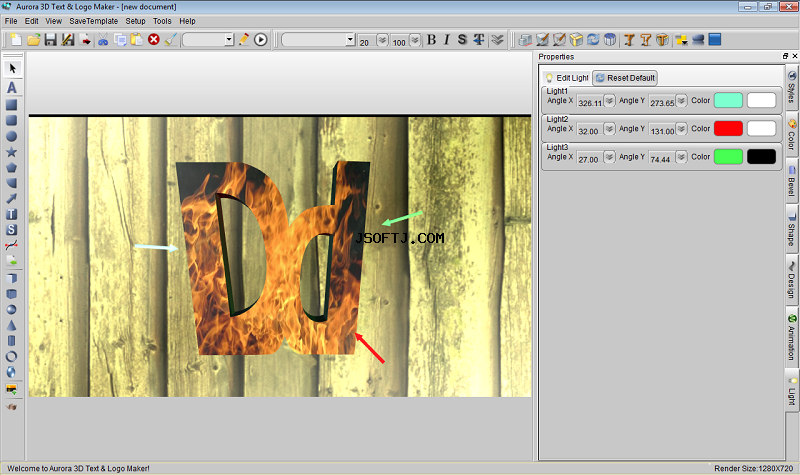Screen dimensions: 800x475
Task: Open the font name dropdown
Action: (350, 39)
